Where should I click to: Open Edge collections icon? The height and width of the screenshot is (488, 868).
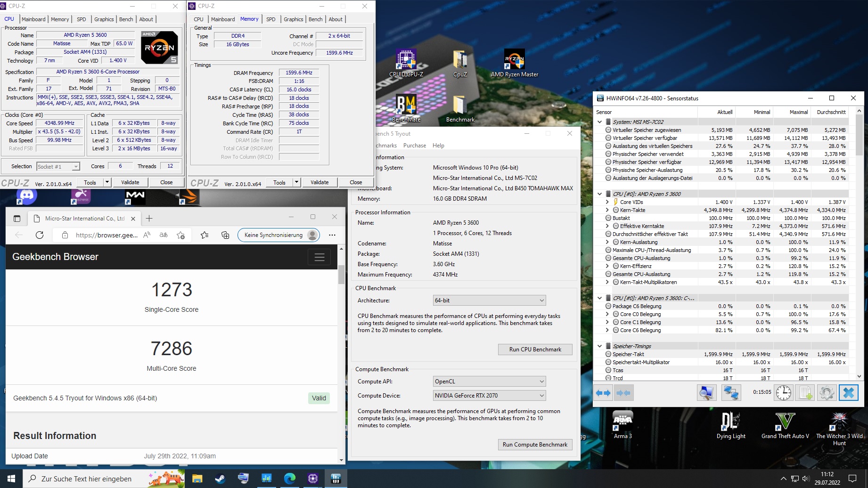coord(225,235)
